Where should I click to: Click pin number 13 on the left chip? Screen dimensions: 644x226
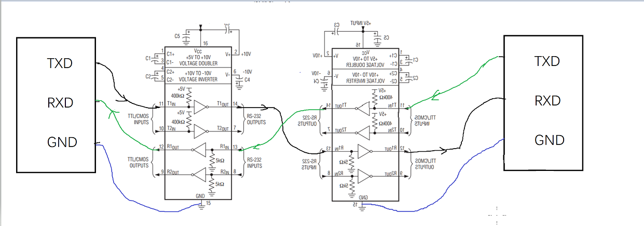(x=236, y=147)
